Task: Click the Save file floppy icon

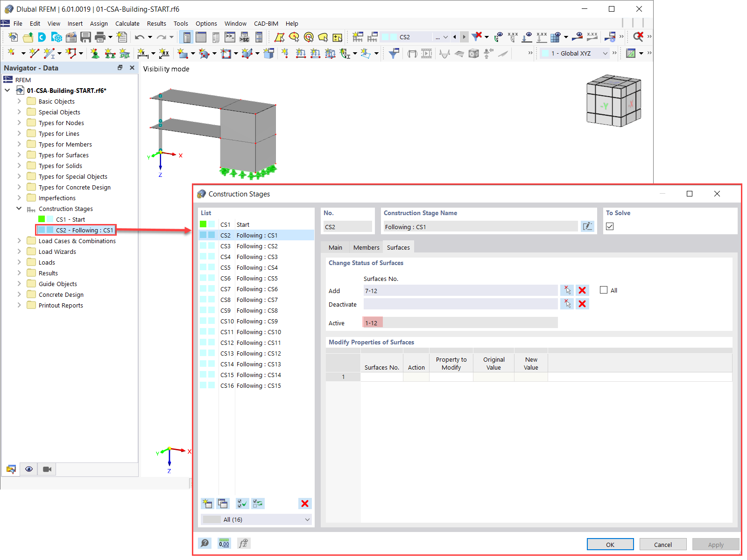Action: tap(85, 37)
